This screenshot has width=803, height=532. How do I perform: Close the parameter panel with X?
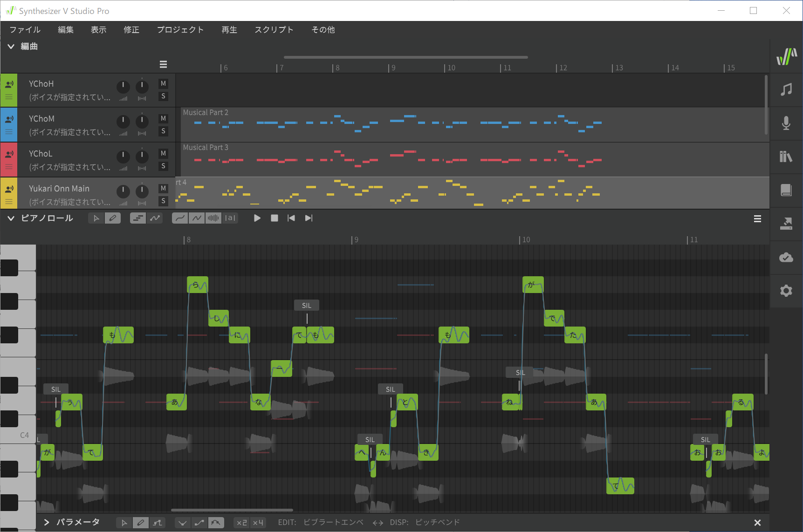coord(757,523)
